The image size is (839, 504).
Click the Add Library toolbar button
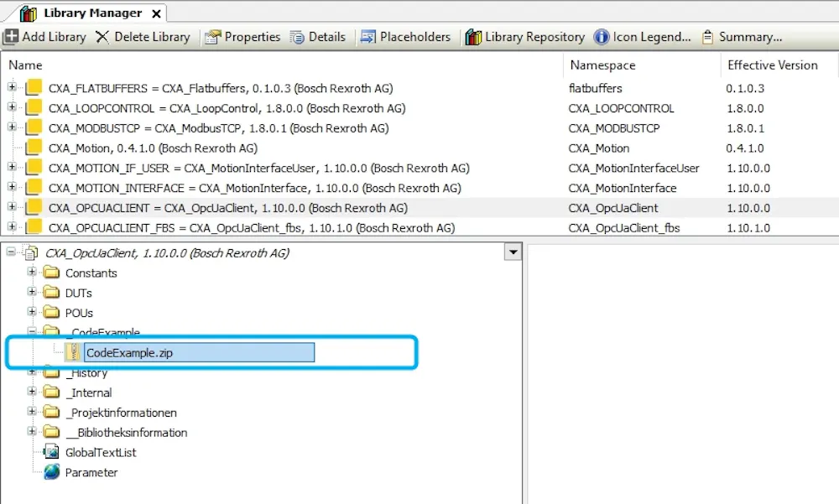point(45,37)
